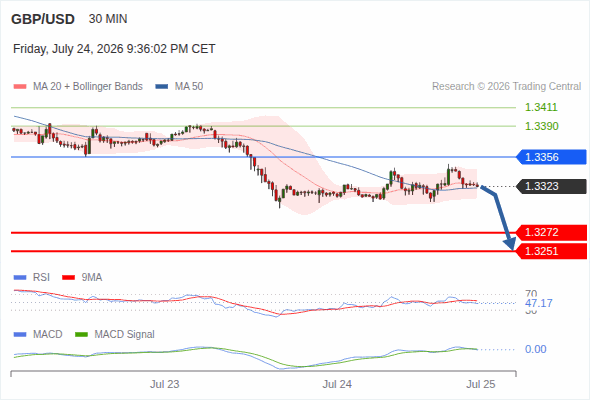The image size is (590, 400).
Task: Click the Jul 25 time axis label
Action: [481, 384]
